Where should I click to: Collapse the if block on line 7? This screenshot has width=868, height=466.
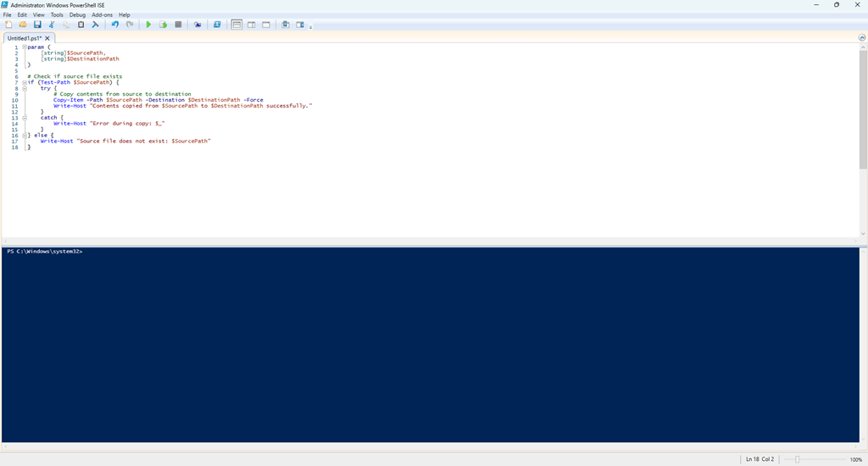click(x=25, y=82)
